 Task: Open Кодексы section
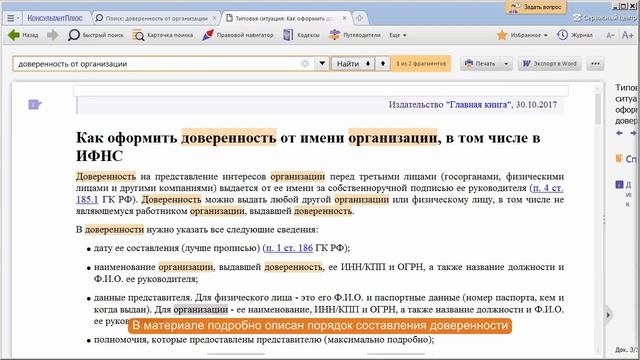coord(301,35)
